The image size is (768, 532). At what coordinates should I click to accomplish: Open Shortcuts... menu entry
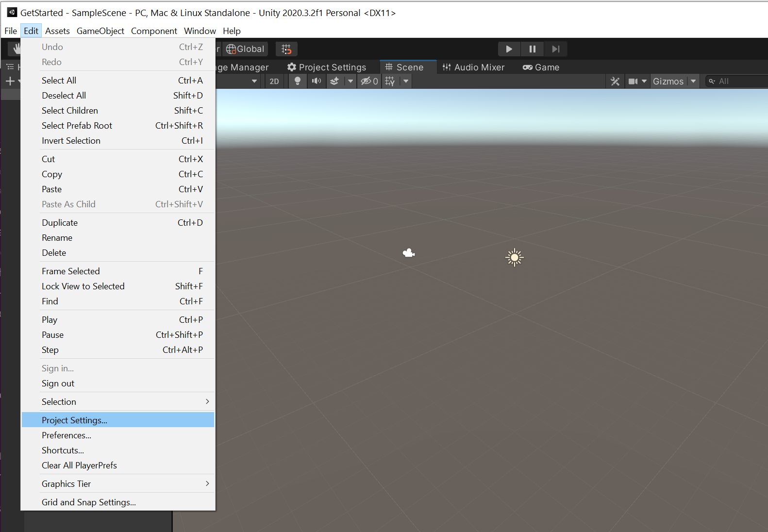pos(118,450)
